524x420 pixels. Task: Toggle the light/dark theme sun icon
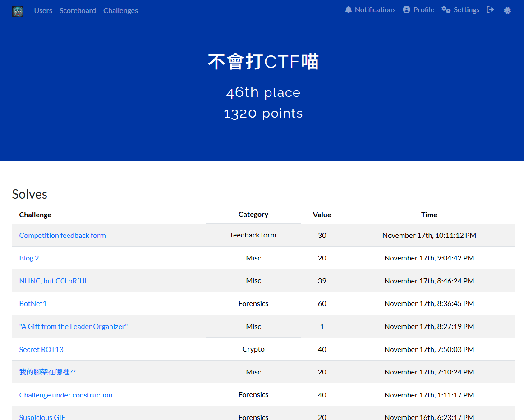pyautogui.click(x=507, y=10)
